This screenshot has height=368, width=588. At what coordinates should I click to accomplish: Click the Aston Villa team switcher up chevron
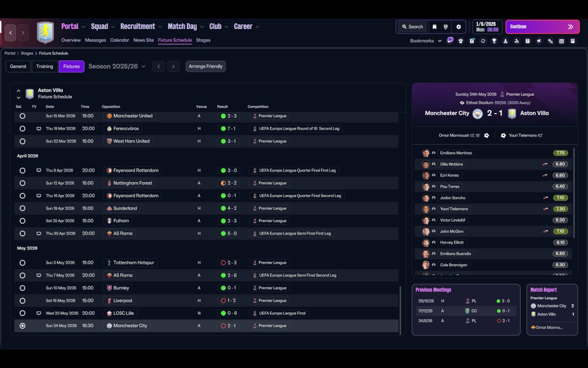point(18,91)
